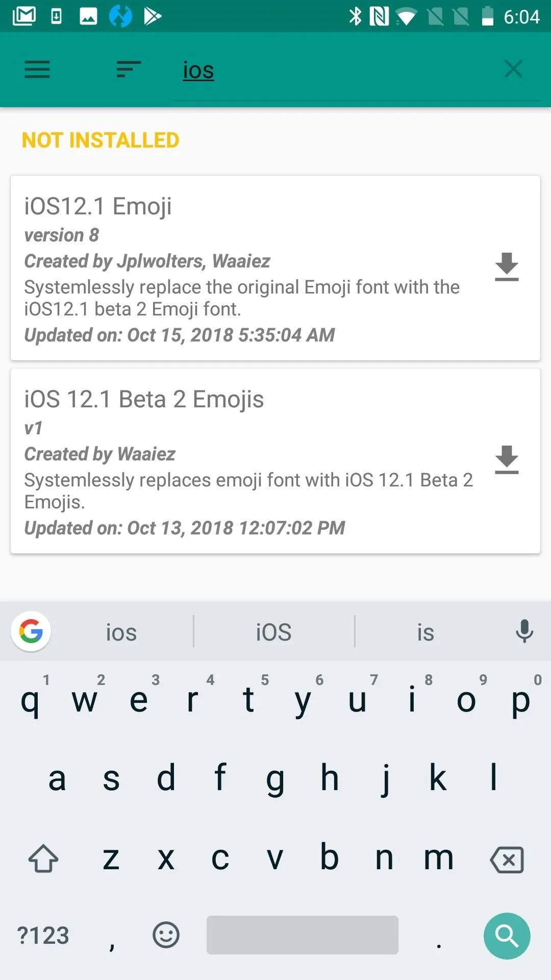Download iOS 12.1 Beta 2 Emojis module

tap(507, 460)
